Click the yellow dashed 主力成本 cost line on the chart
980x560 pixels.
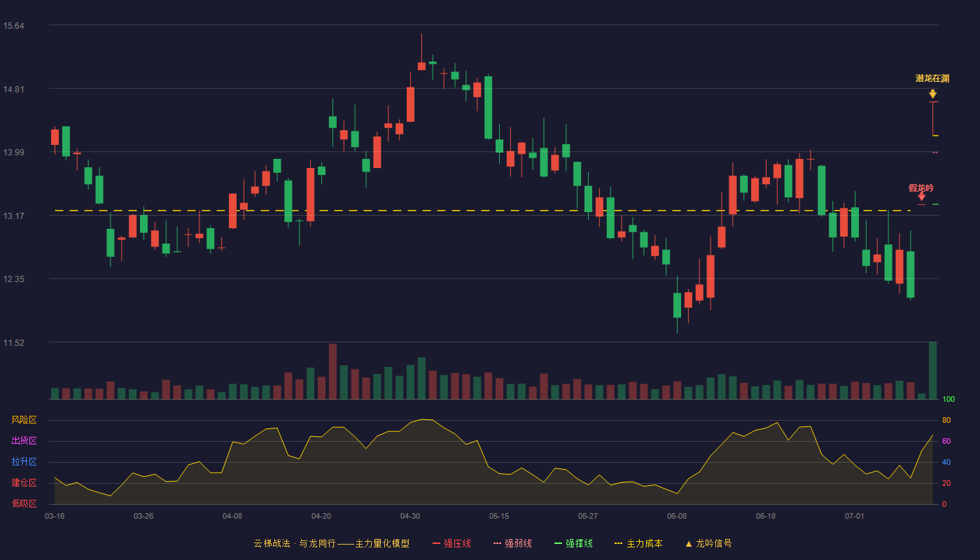pyautogui.click(x=483, y=210)
